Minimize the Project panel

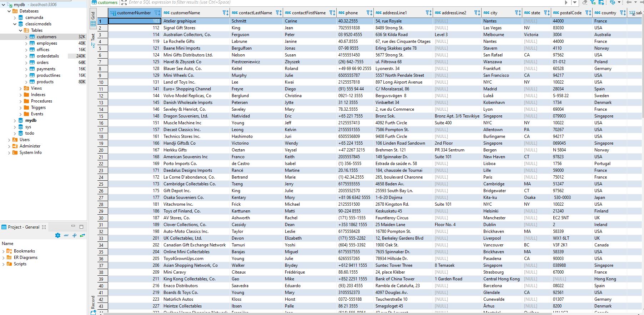pos(73,226)
